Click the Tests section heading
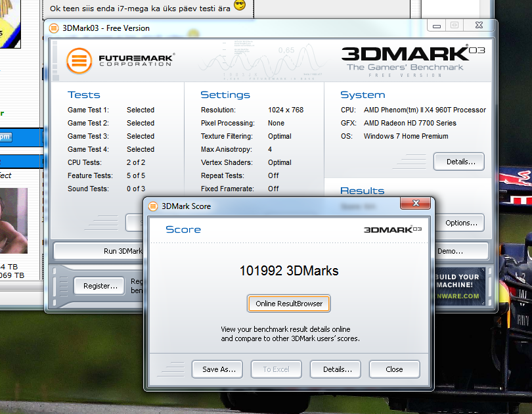 click(84, 95)
